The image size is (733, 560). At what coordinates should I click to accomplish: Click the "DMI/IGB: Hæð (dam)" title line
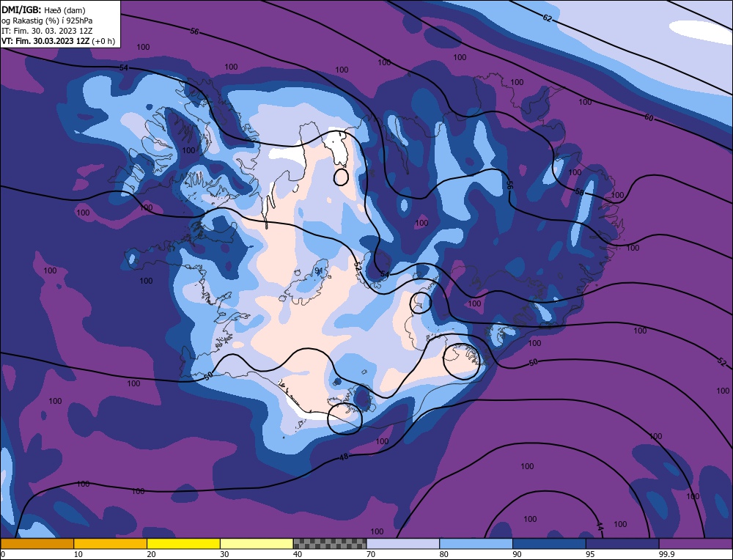(43, 10)
